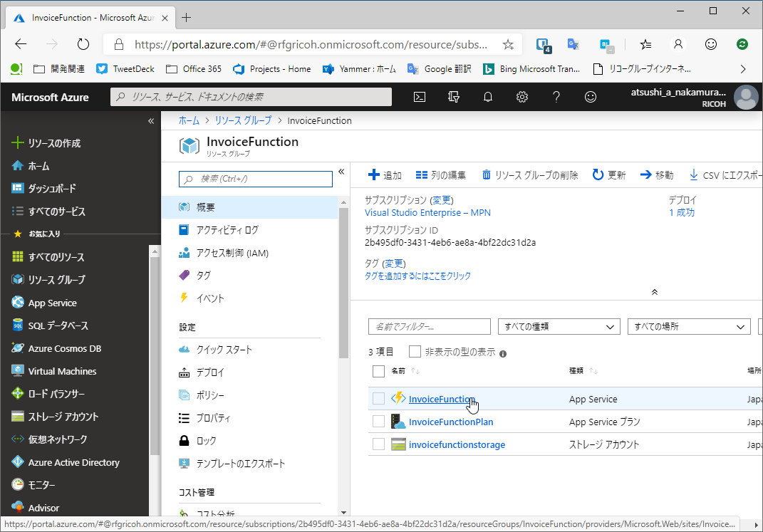Image resolution: width=763 pixels, height=532 pixels.
Task: Open the notifications bell
Action: 487,97
